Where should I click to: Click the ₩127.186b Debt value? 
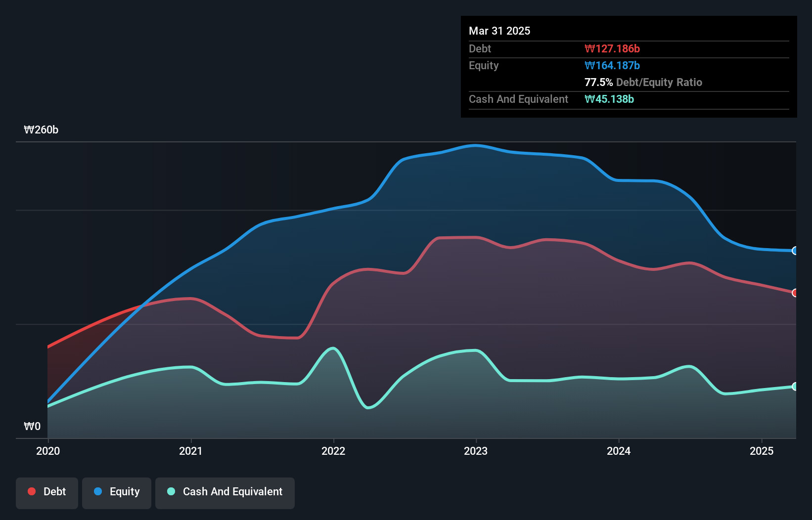(x=613, y=48)
